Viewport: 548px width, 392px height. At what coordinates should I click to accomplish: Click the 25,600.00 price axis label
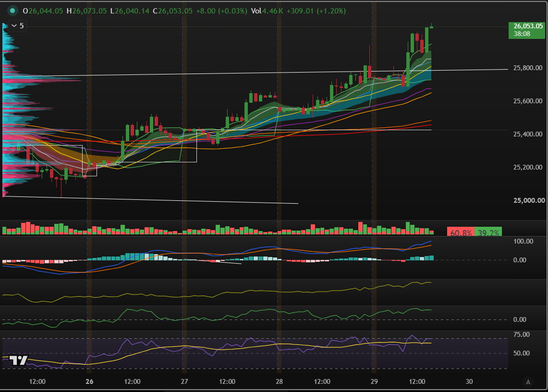528,101
